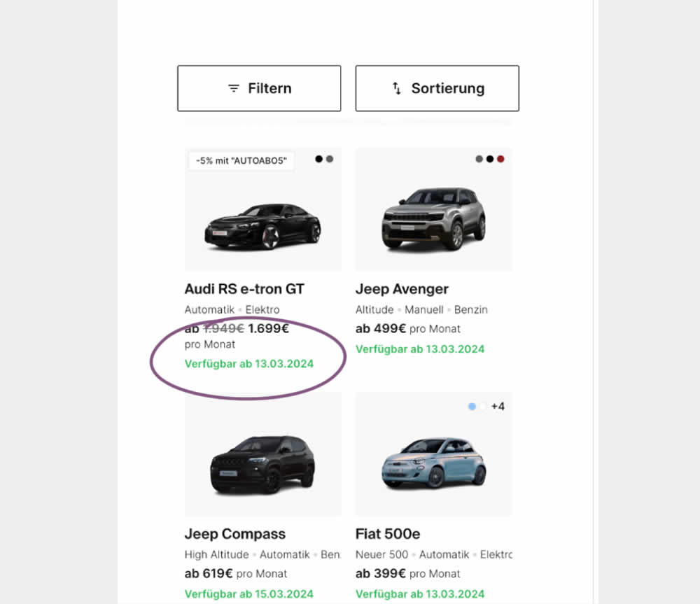
Task: Open the Sortierung sorting options
Action: (437, 88)
